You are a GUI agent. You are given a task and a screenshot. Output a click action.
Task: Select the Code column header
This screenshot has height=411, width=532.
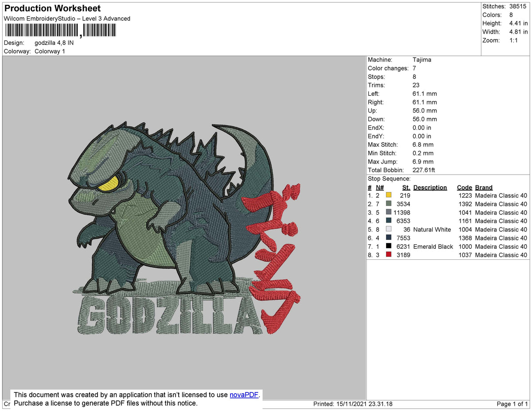coord(464,187)
